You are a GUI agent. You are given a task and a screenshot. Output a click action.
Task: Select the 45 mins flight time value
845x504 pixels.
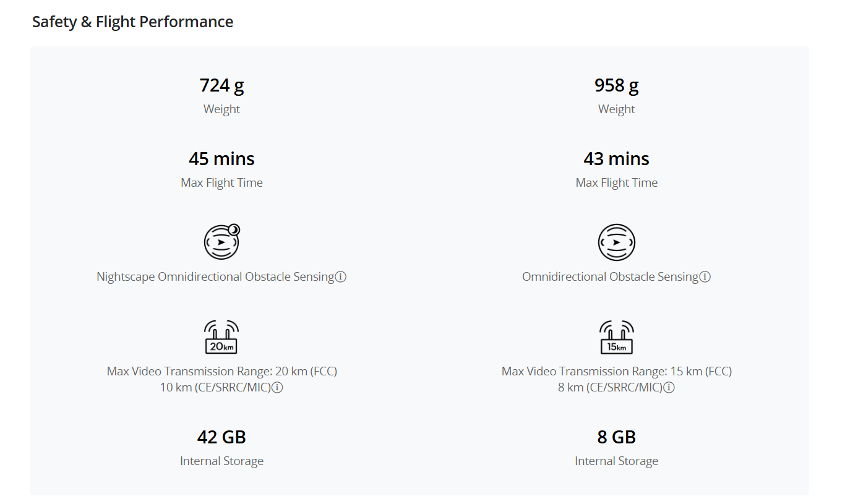click(221, 159)
